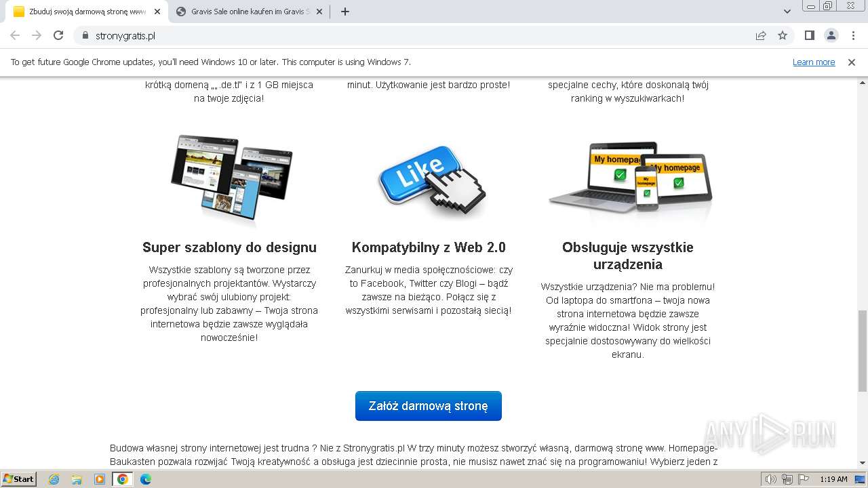Bookmark this page with star icon
The height and width of the screenshot is (488, 868).
[783, 35]
